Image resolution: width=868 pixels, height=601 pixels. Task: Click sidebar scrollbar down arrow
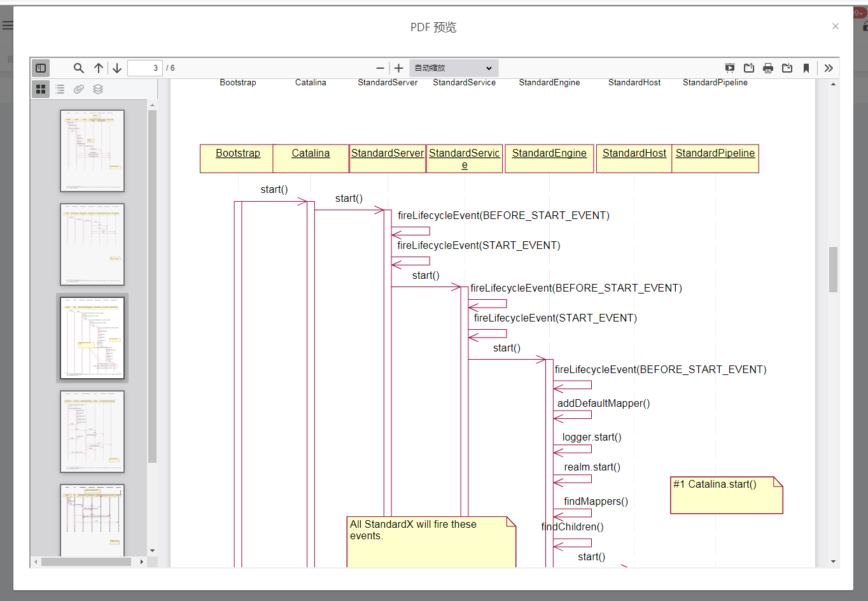pos(152,551)
